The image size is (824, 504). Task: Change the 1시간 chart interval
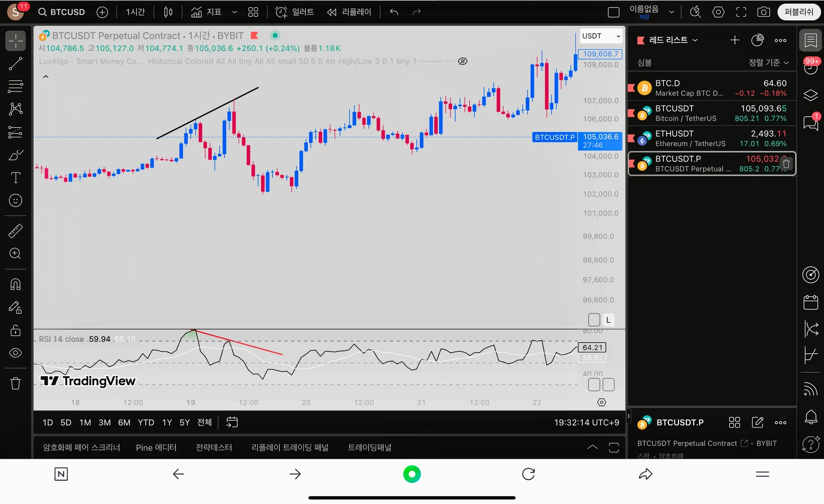point(135,12)
